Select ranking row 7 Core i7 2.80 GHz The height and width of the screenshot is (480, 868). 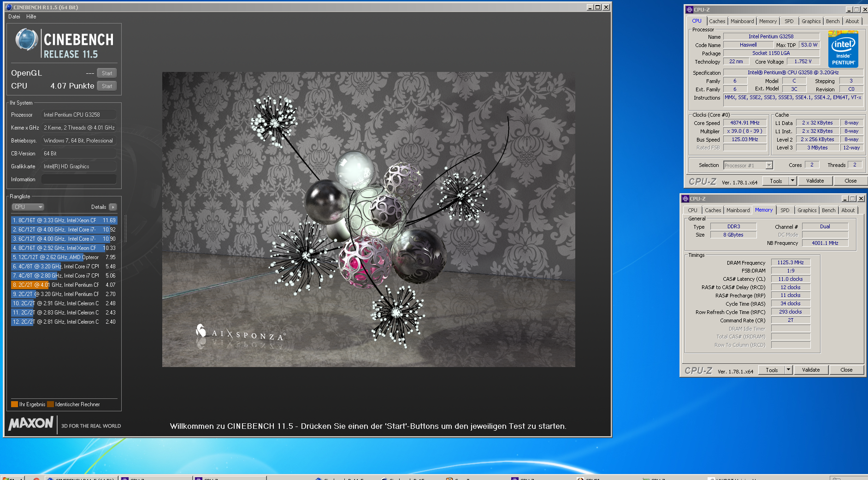click(x=64, y=276)
